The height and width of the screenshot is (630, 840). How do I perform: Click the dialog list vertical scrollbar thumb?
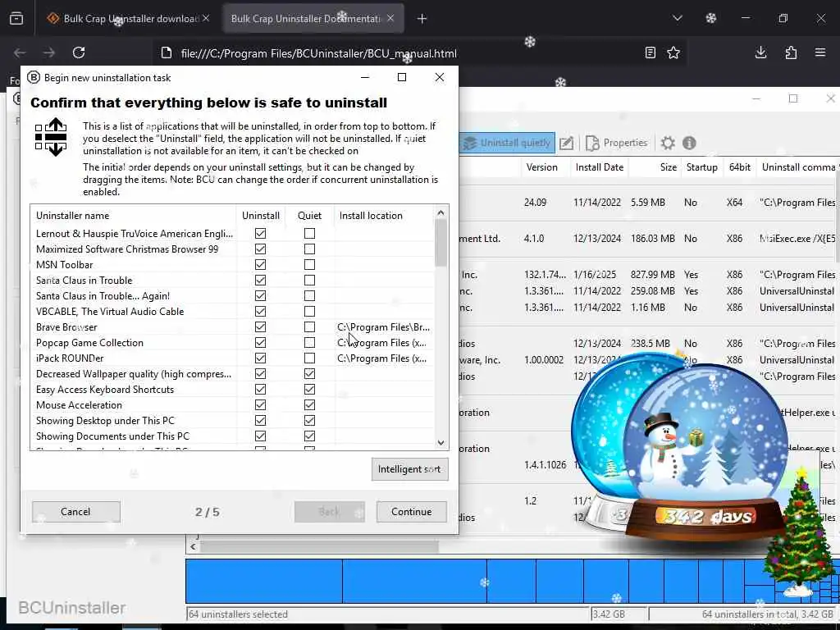coord(441,243)
